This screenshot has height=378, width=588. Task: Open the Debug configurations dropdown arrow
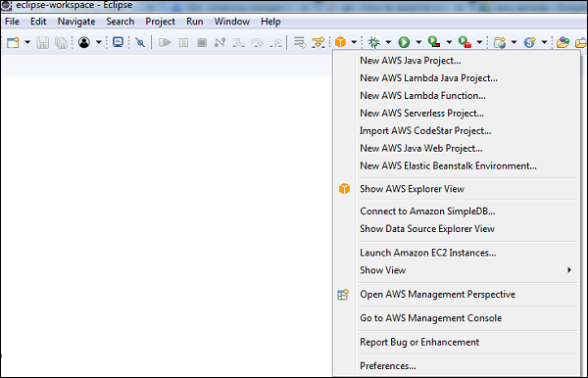click(x=388, y=42)
